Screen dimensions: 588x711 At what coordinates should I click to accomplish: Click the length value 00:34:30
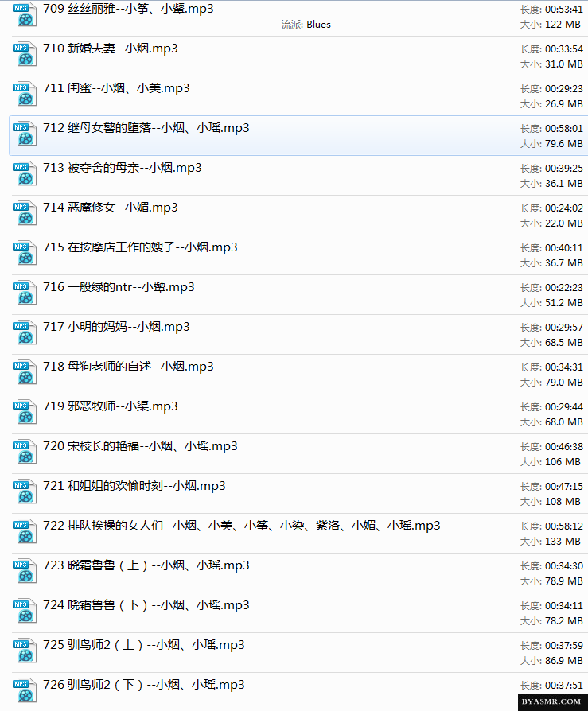564,566
